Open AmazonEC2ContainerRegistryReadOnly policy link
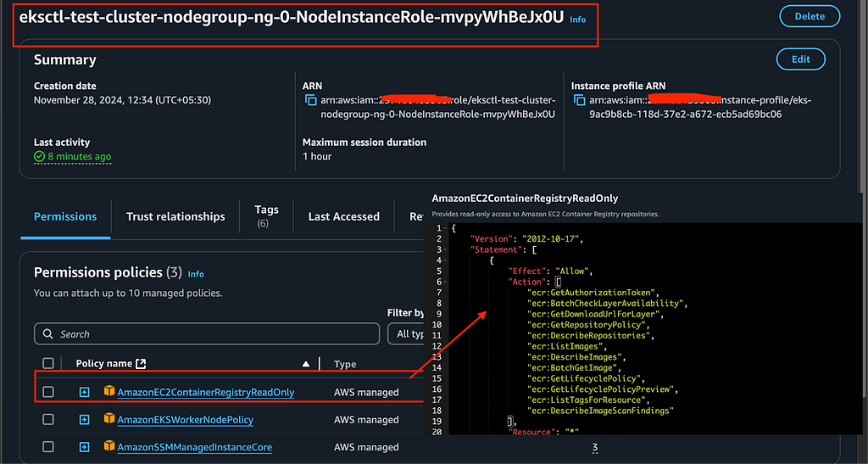Screen dimensions: 868x464 click(206, 392)
